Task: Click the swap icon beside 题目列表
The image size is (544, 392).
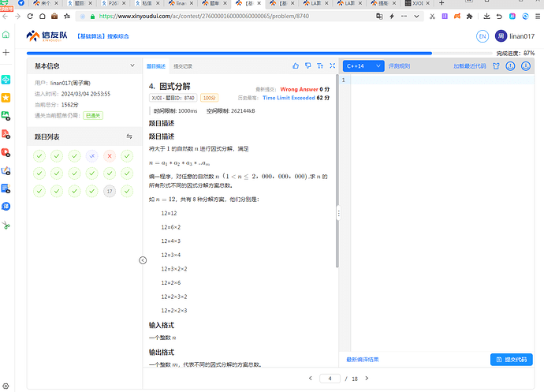Action: (x=129, y=136)
